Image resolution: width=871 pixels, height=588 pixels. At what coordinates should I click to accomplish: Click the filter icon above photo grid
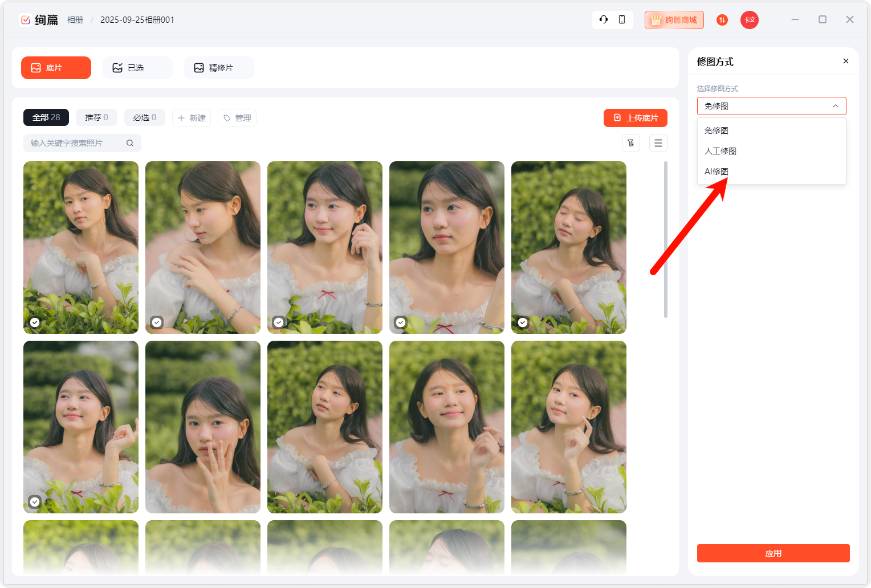pos(631,143)
